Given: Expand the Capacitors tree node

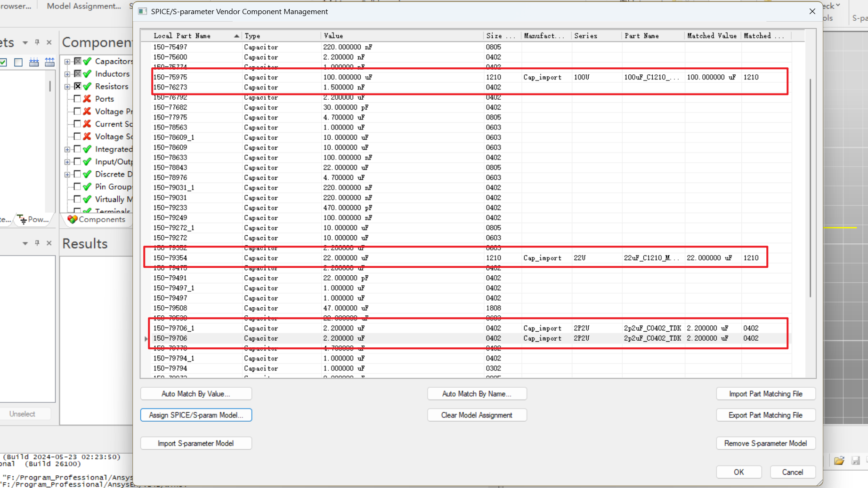Looking at the screenshot, I should [67, 62].
